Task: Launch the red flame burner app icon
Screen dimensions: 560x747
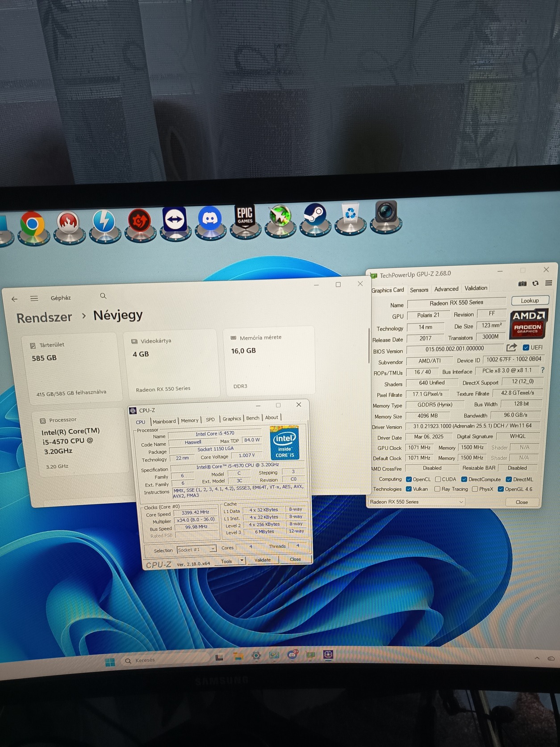Action: coord(68,222)
